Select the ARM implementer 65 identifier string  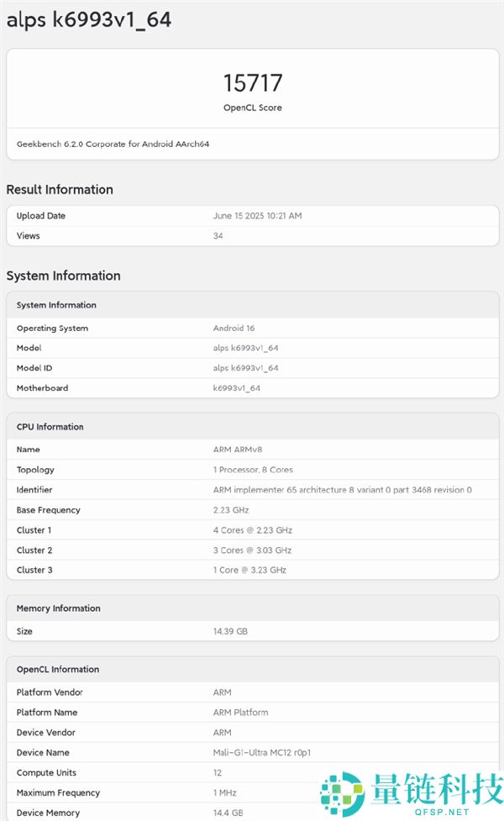(342, 490)
